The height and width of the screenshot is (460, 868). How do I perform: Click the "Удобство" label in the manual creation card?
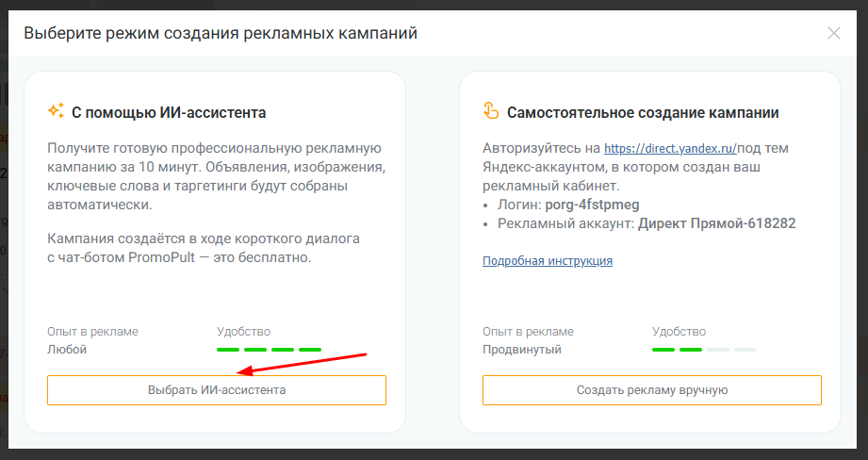[679, 331]
